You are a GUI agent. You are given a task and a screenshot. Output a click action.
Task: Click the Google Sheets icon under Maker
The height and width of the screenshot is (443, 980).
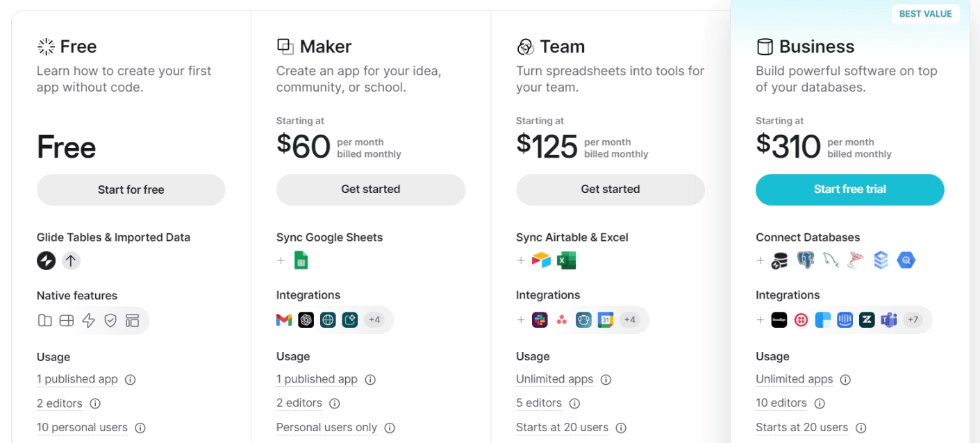tap(301, 260)
